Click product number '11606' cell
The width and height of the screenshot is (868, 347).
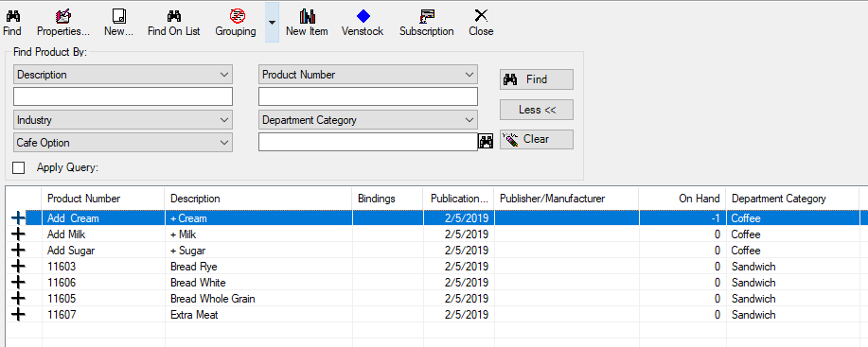(103, 283)
